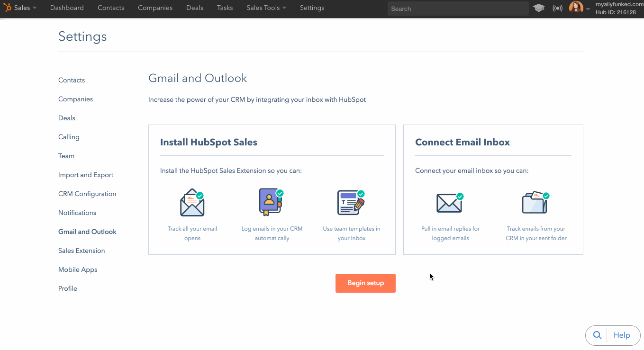644x350 pixels.
Task: Open Notifications settings
Action: (x=77, y=213)
